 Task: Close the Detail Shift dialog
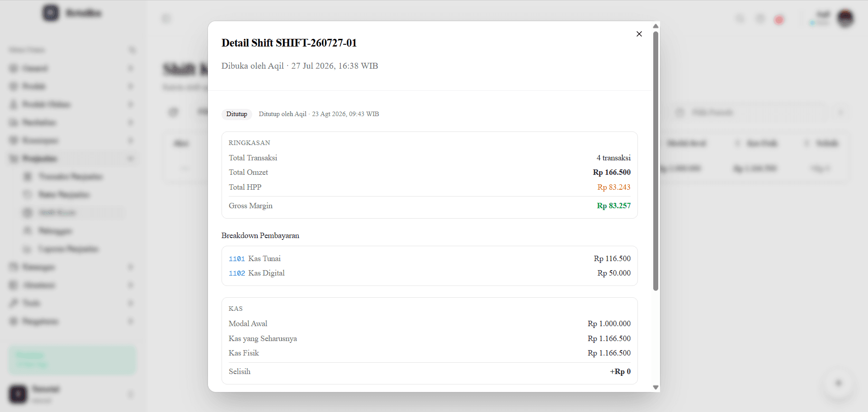pyautogui.click(x=639, y=34)
